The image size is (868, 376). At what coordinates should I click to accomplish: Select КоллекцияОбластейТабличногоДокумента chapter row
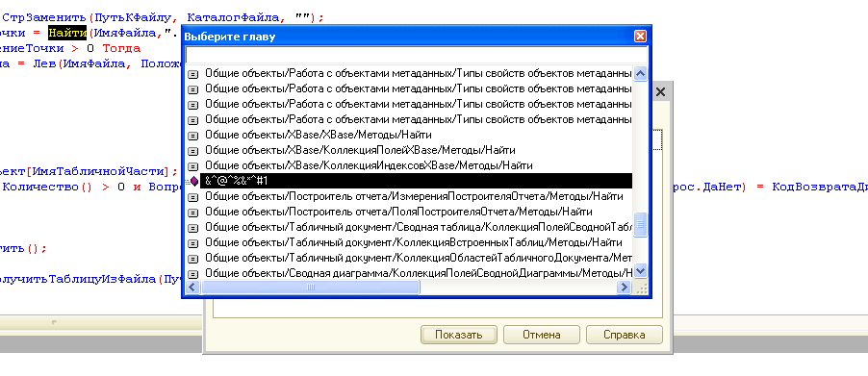tap(418, 259)
